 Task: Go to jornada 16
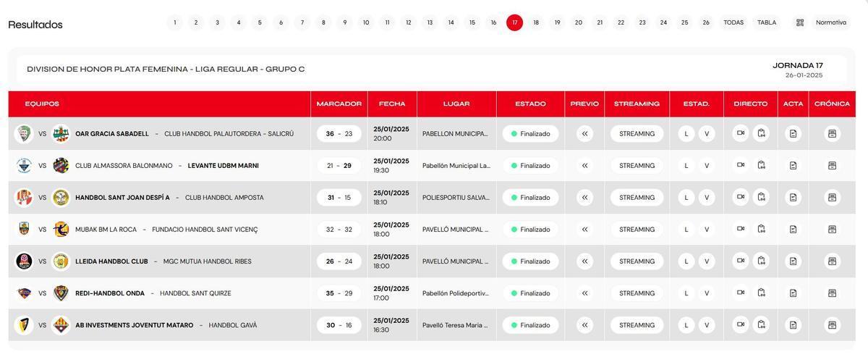point(493,22)
